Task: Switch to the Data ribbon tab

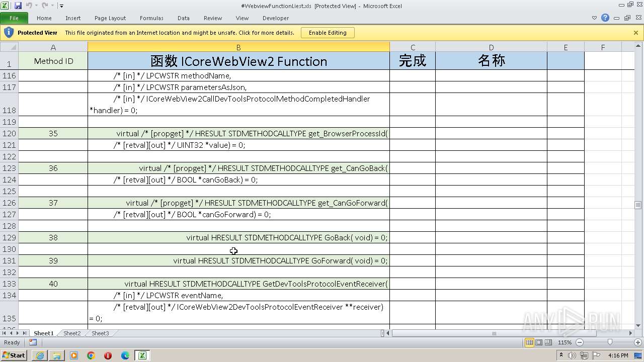Action: [x=184, y=18]
